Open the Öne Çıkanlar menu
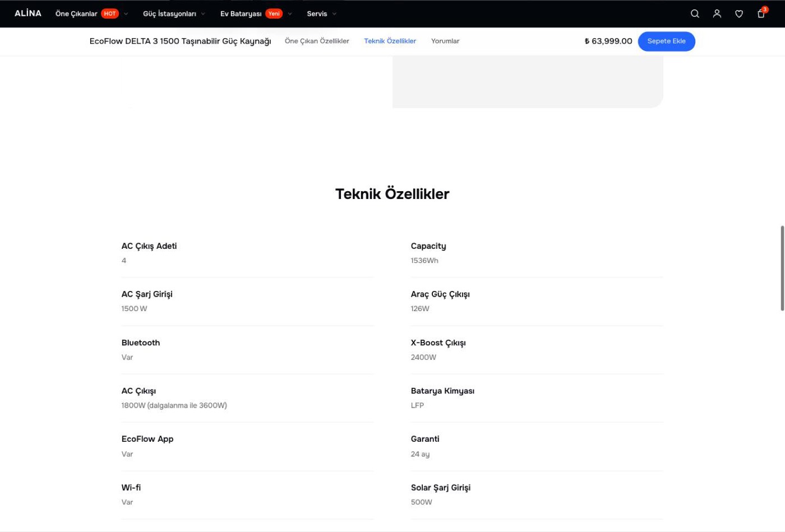The width and height of the screenshot is (785, 532). click(x=76, y=13)
